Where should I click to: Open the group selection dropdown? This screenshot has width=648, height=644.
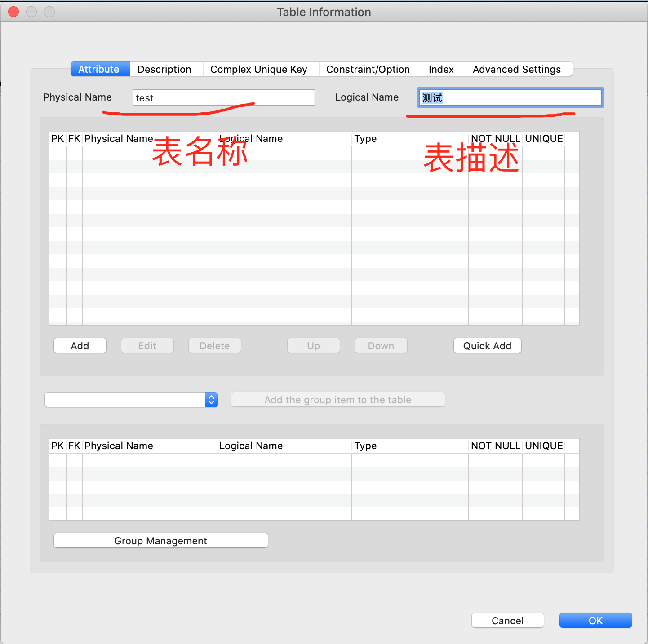211,400
